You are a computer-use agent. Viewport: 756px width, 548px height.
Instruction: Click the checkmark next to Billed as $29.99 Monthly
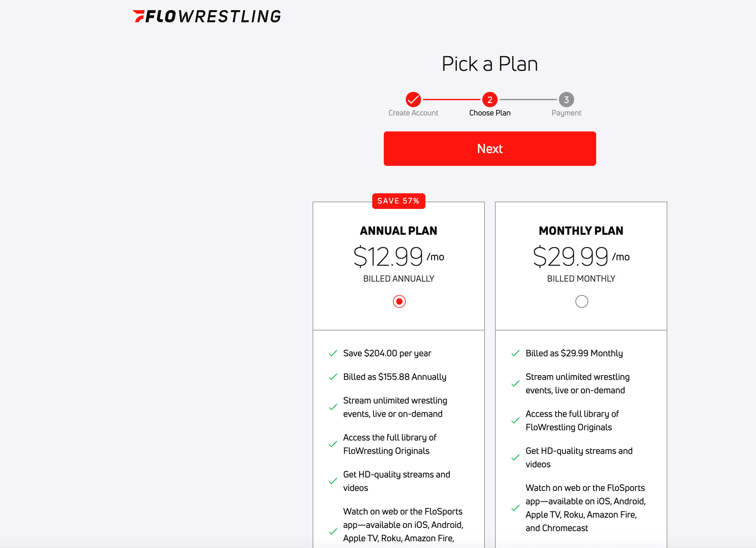tap(515, 353)
